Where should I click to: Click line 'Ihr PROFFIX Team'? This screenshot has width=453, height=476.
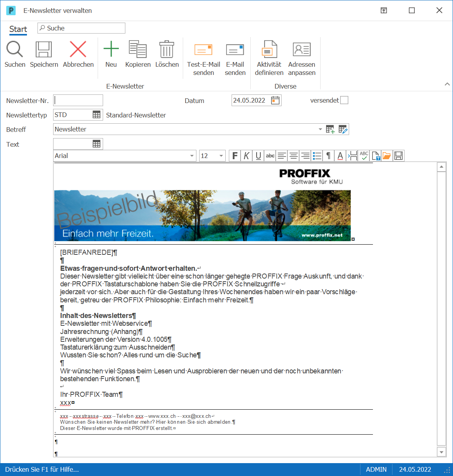coord(89,394)
